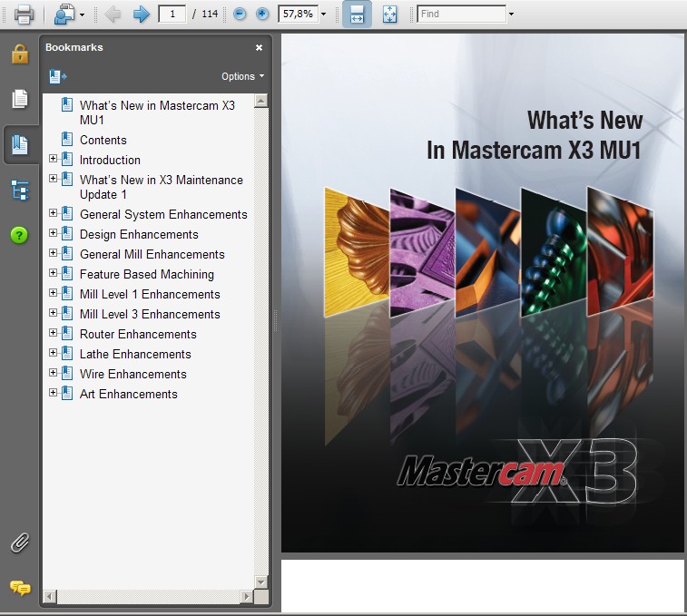
Task: Click the Introduction bookmark page icon
Action: click(x=67, y=159)
